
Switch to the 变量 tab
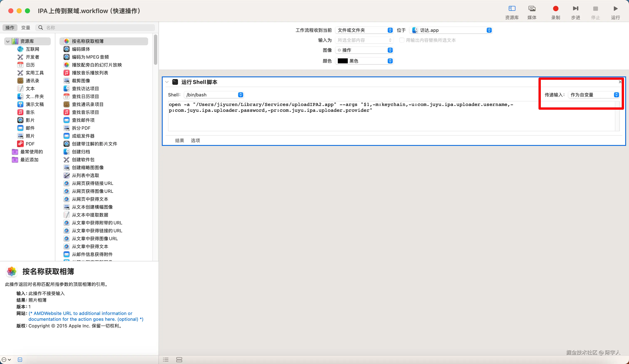coord(25,28)
